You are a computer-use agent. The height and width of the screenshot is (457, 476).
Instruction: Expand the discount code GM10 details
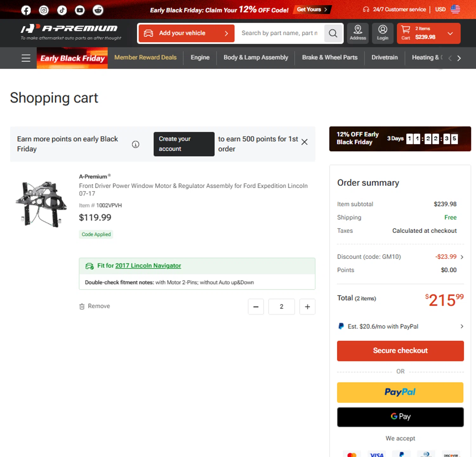[x=462, y=257]
